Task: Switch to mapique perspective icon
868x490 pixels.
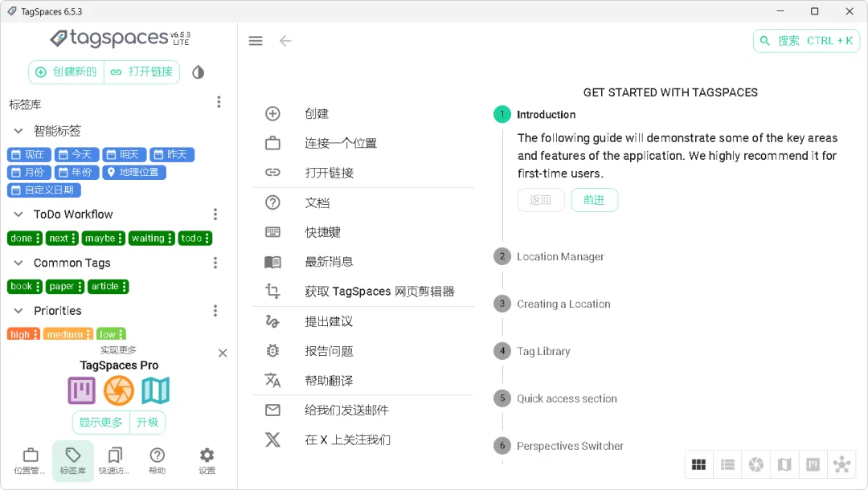Action: click(784, 464)
